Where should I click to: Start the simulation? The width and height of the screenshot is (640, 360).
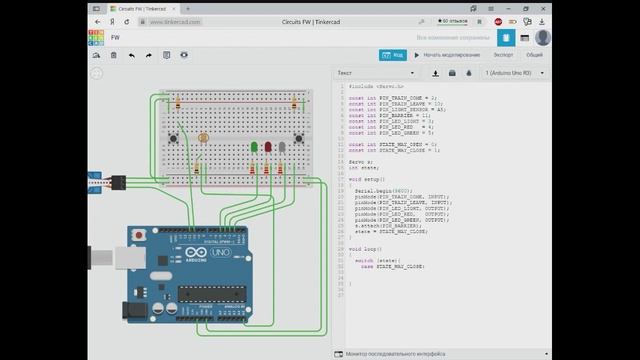pos(447,55)
